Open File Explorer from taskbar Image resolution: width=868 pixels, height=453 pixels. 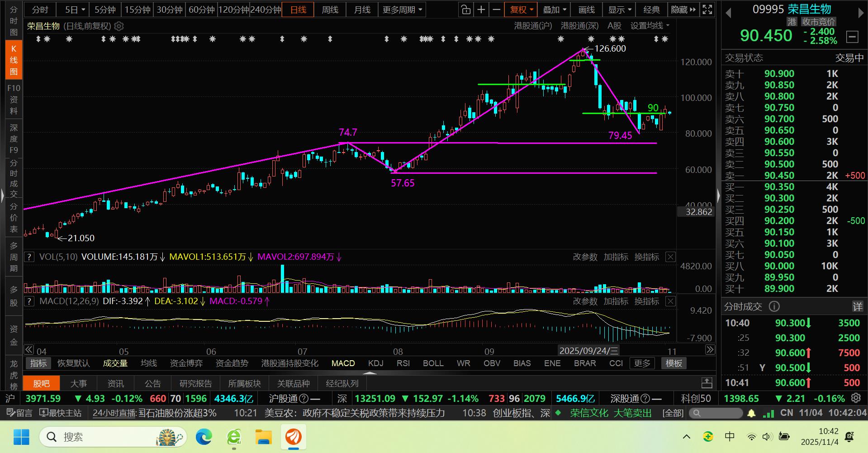tap(263, 437)
